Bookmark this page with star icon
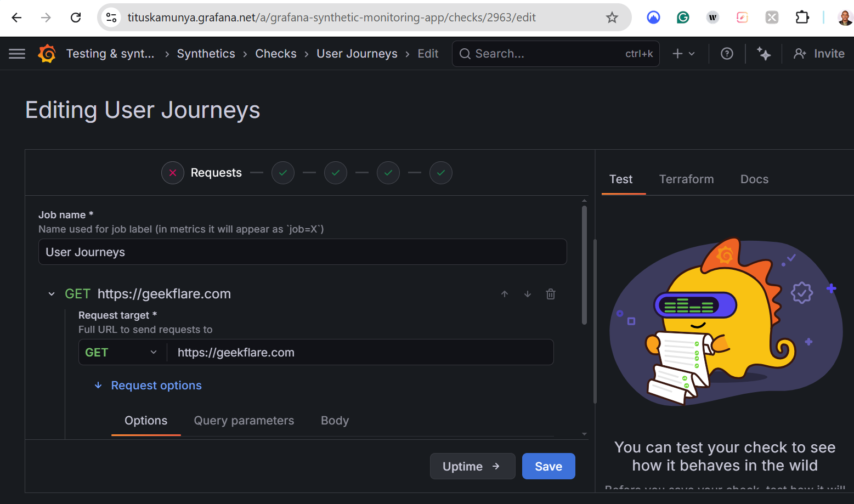 point(612,18)
